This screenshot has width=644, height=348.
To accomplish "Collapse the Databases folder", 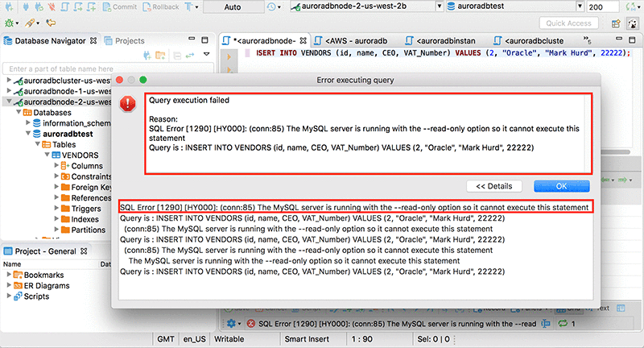I will (19, 112).
